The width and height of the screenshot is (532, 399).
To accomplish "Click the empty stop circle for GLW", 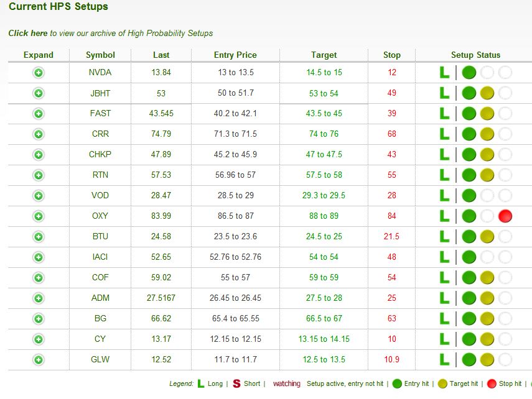I will 505,360.
